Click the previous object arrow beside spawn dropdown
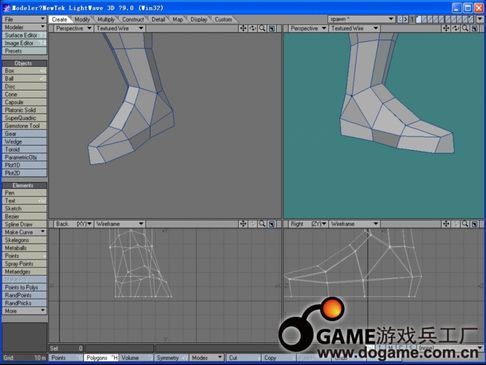The width and height of the screenshot is (486, 365). click(x=400, y=19)
